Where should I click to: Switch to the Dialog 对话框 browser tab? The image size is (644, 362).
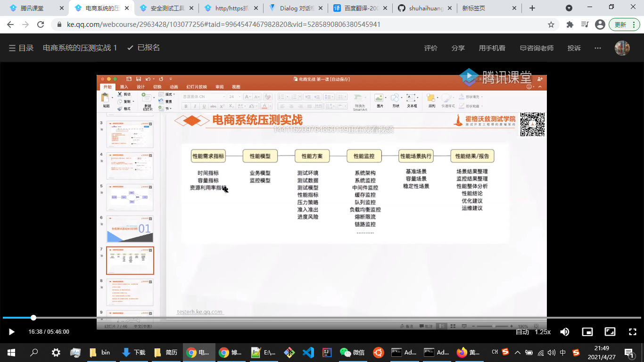[x=296, y=8]
